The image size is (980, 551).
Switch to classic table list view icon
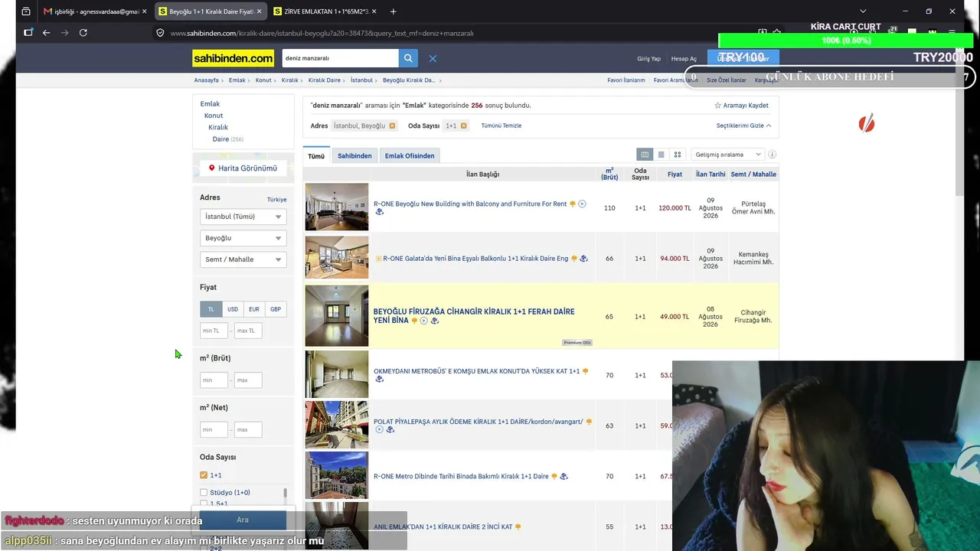click(645, 155)
